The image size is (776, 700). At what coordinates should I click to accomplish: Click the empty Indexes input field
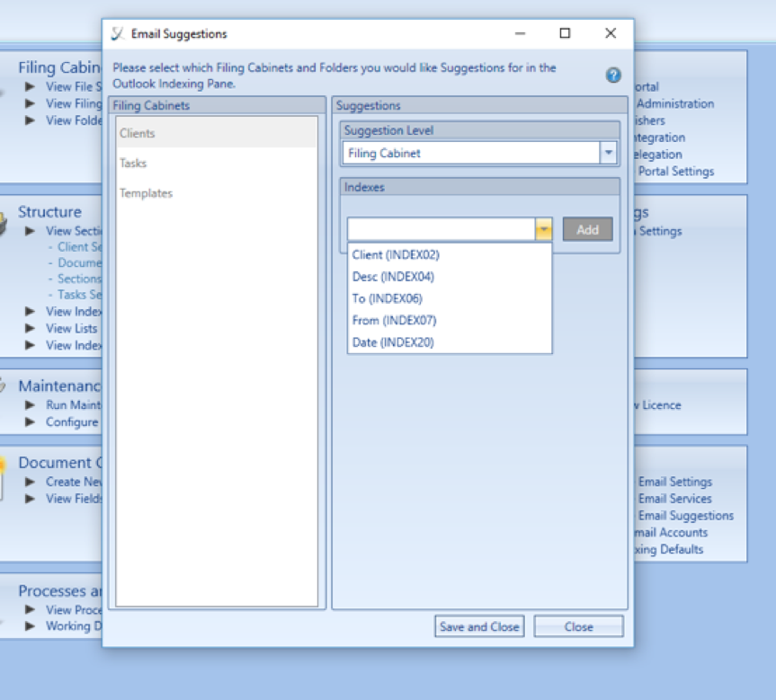(441, 229)
